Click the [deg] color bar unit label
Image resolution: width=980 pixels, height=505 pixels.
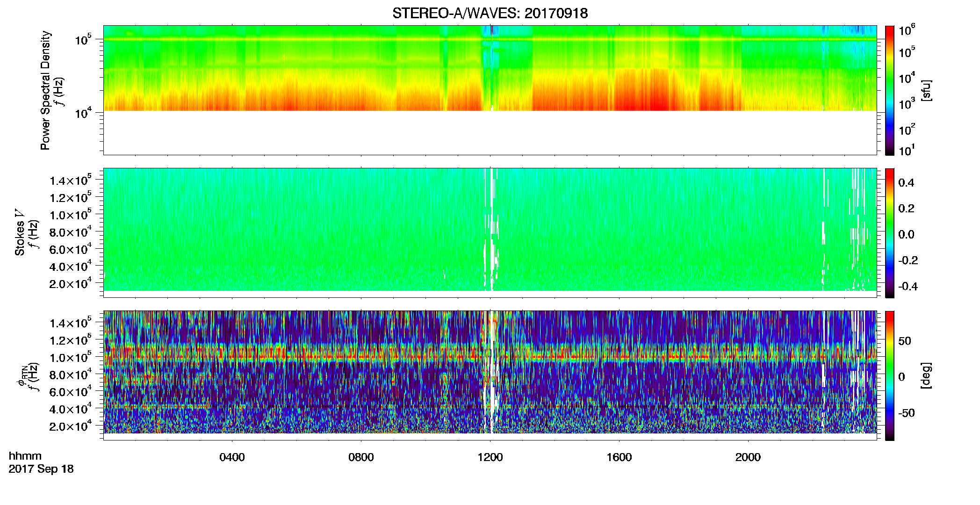pos(926,375)
